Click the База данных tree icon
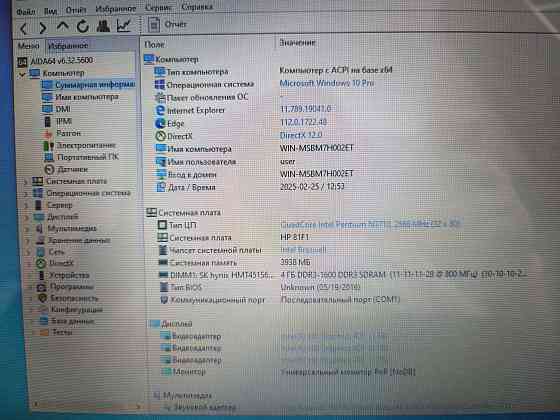The width and height of the screenshot is (560, 420). pyautogui.click(x=44, y=321)
